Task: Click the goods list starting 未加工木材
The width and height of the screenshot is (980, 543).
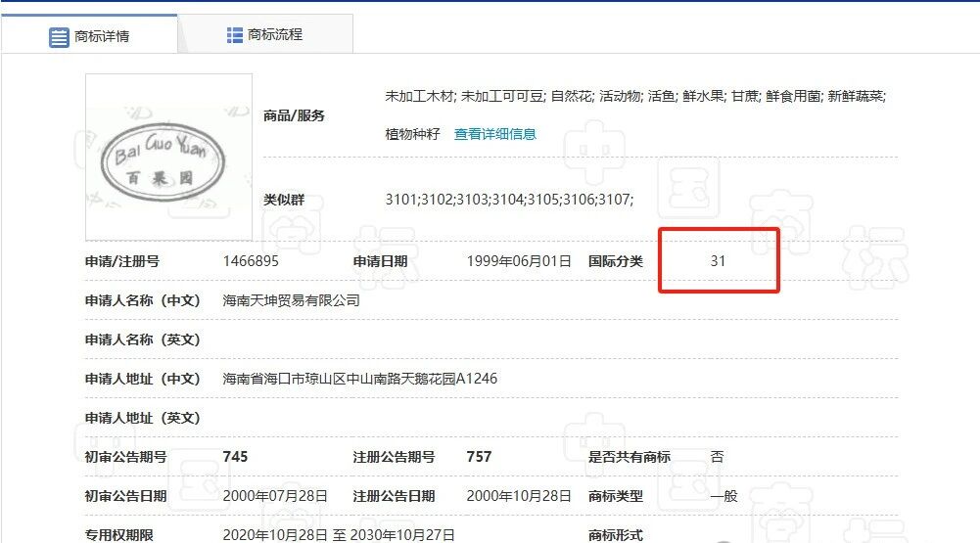Action: (x=635, y=115)
